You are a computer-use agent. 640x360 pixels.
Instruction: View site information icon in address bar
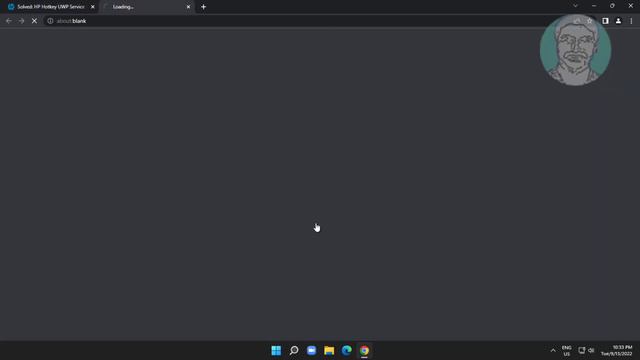click(x=50, y=21)
